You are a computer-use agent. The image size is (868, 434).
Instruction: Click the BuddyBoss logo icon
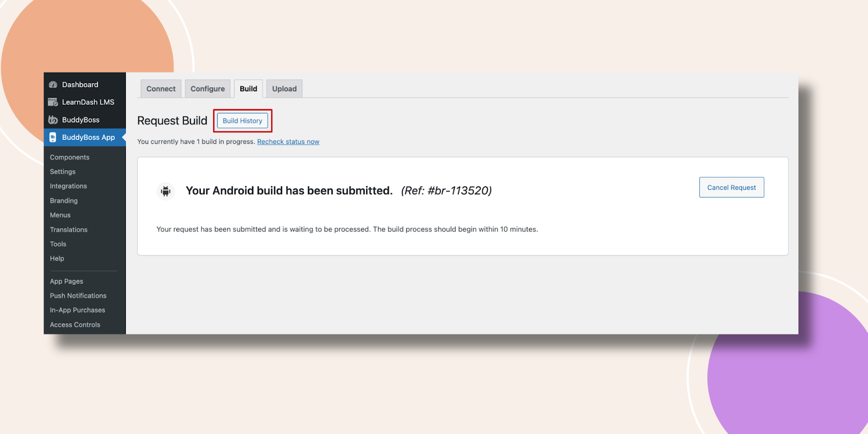click(53, 120)
